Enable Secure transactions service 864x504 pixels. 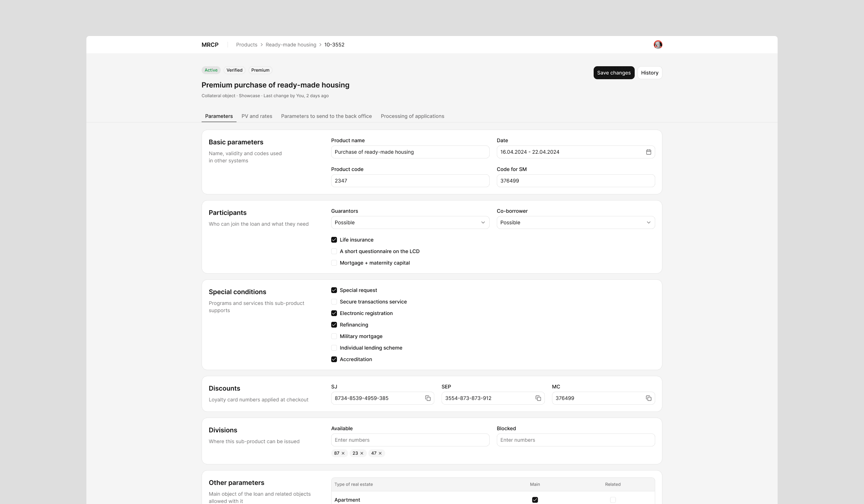pos(334,302)
